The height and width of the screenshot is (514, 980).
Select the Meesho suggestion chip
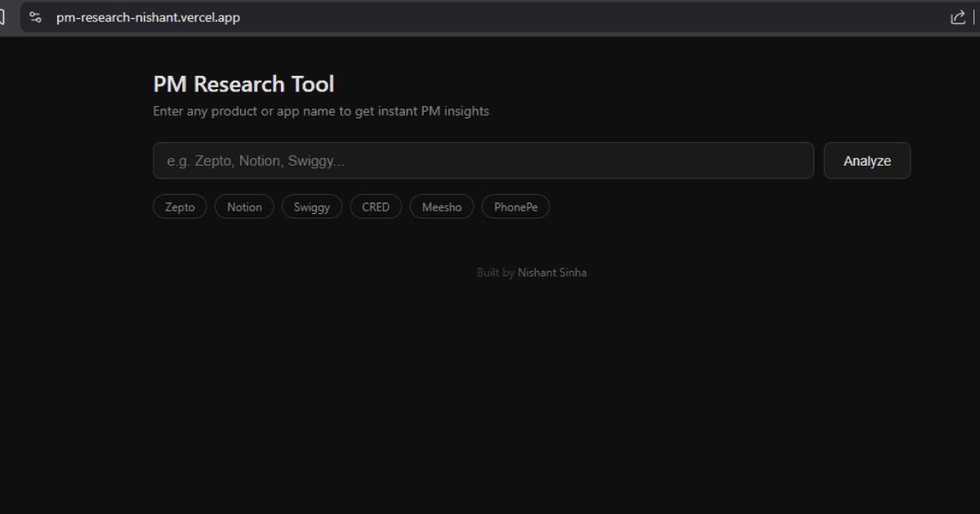tap(442, 207)
